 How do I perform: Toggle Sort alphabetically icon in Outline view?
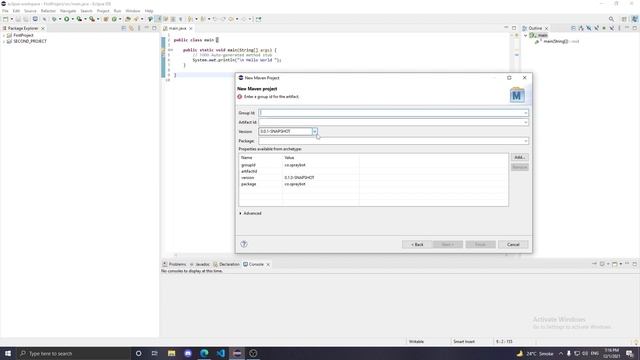coord(581,28)
